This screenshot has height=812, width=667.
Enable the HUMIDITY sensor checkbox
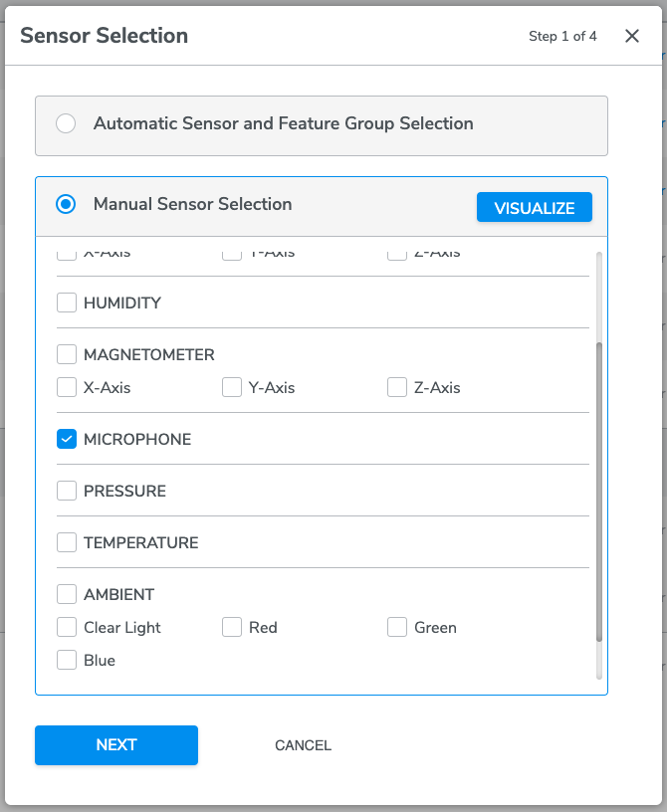coord(67,303)
